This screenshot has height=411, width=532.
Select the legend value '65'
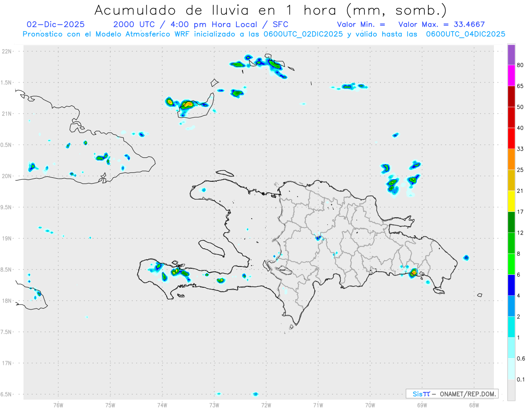pos(520,86)
